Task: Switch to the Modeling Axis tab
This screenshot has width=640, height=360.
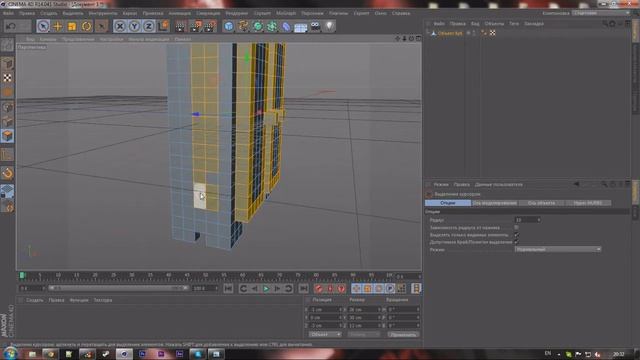Action: pos(495,203)
